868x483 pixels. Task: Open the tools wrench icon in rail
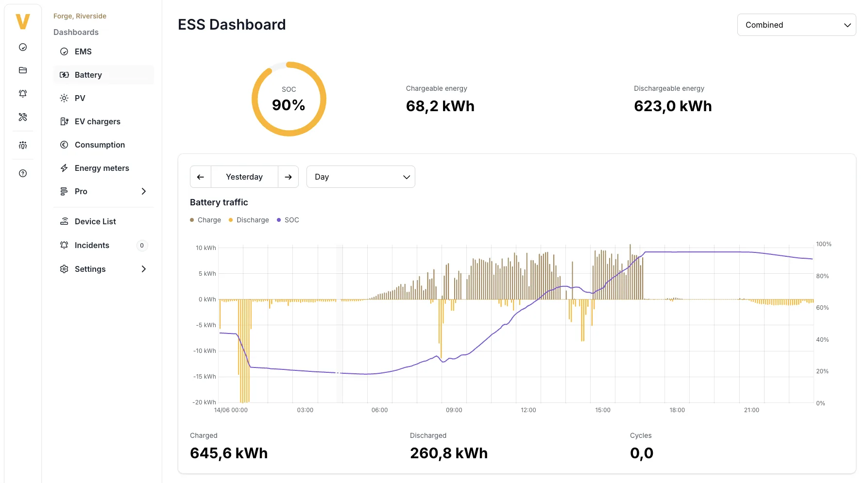(x=23, y=117)
